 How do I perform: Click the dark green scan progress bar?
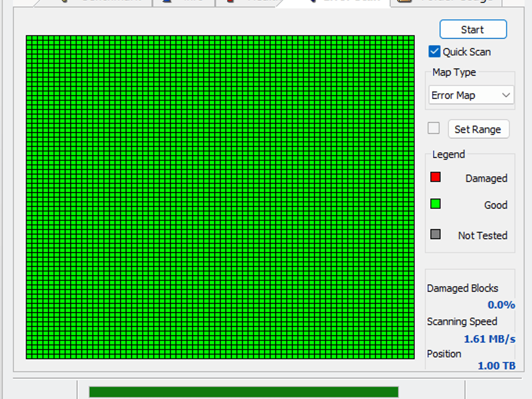coord(244,392)
